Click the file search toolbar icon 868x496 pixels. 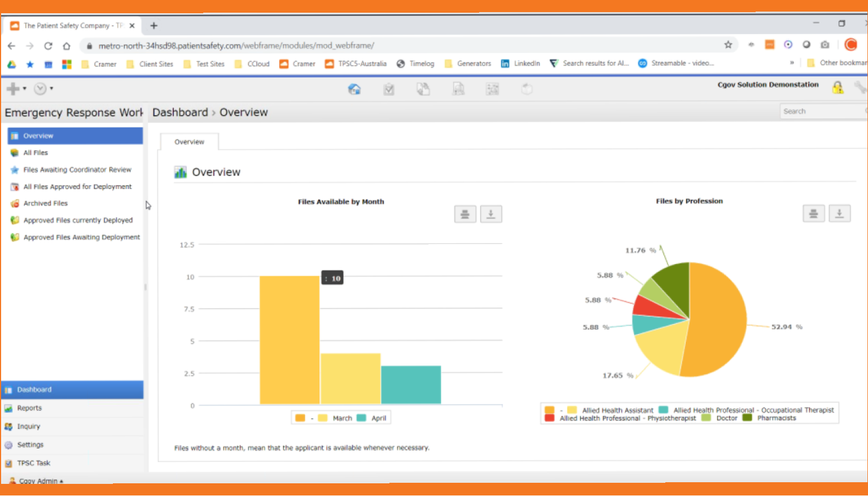click(x=458, y=89)
